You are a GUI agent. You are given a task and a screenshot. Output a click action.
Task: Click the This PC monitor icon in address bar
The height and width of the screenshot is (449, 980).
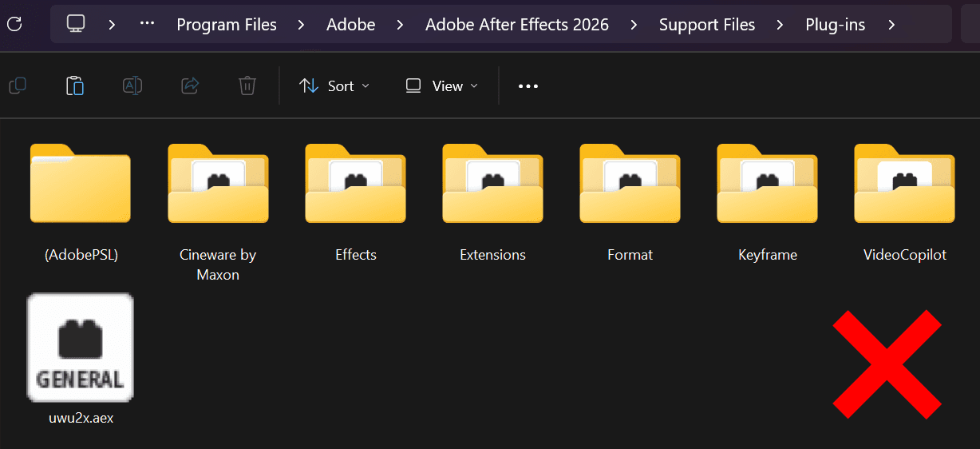pos(76,24)
